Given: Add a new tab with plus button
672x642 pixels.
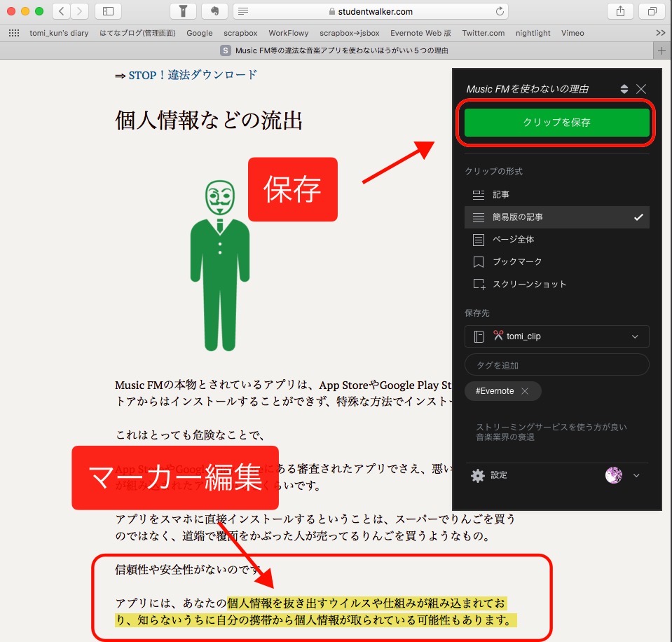Looking at the screenshot, I should pos(661,50).
